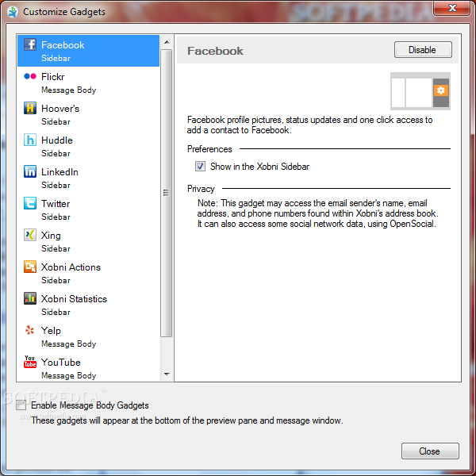Click the title bar X close button
This screenshot has width=476, height=476.
[x=452, y=8]
